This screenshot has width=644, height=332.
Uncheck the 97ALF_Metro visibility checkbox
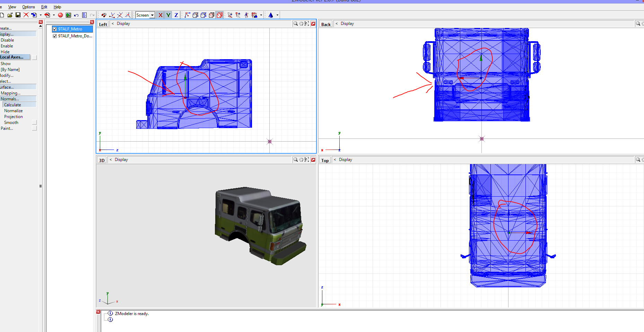(55, 29)
